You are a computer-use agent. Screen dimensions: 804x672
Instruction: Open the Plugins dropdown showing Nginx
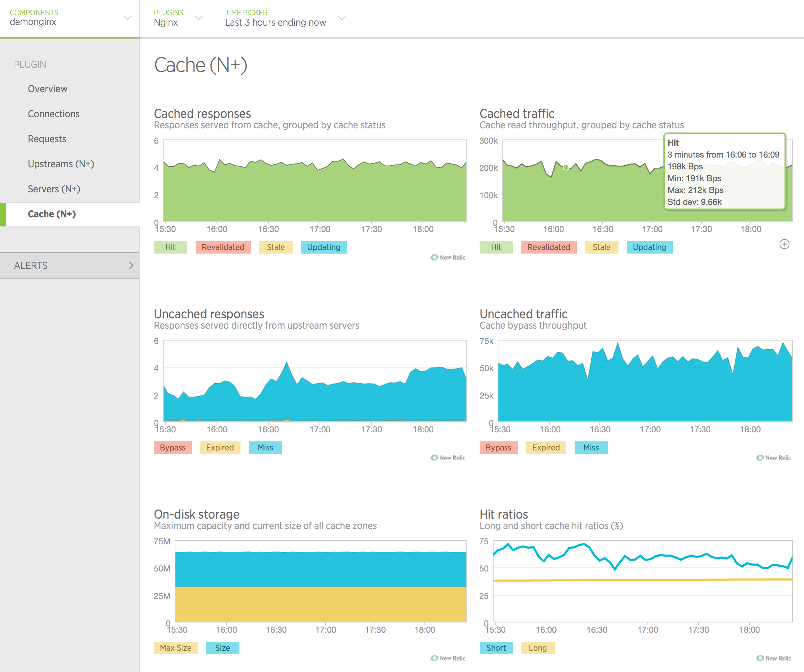pos(198,18)
